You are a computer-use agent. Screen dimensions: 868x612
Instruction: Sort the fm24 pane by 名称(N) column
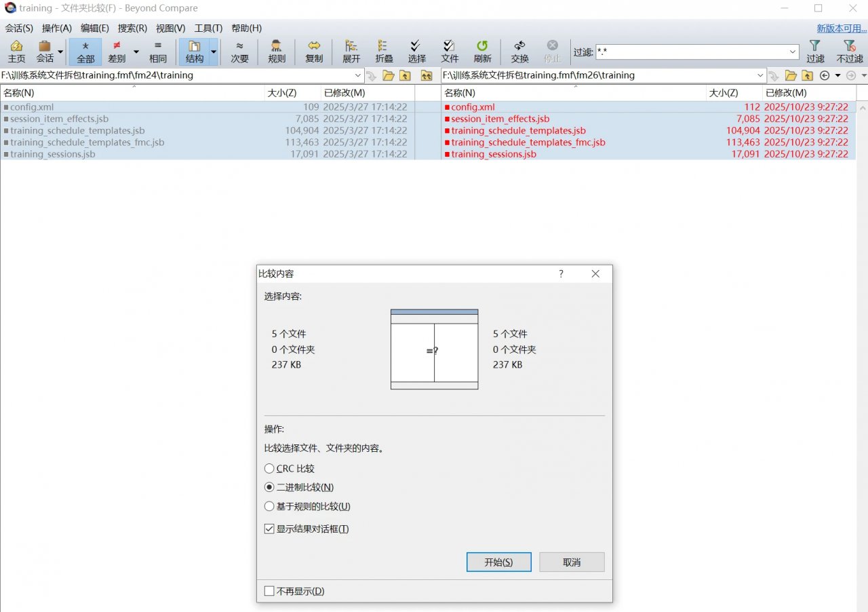click(x=132, y=93)
